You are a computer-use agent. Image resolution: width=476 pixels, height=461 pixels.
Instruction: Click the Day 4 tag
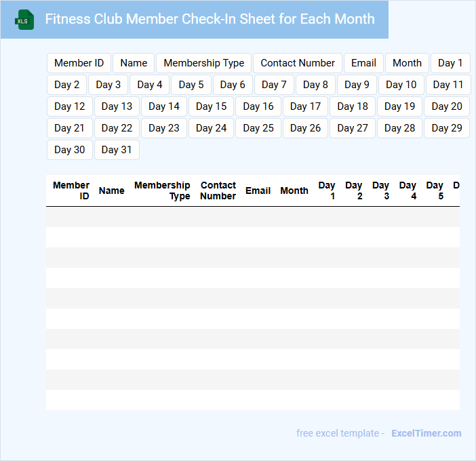click(149, 85)
